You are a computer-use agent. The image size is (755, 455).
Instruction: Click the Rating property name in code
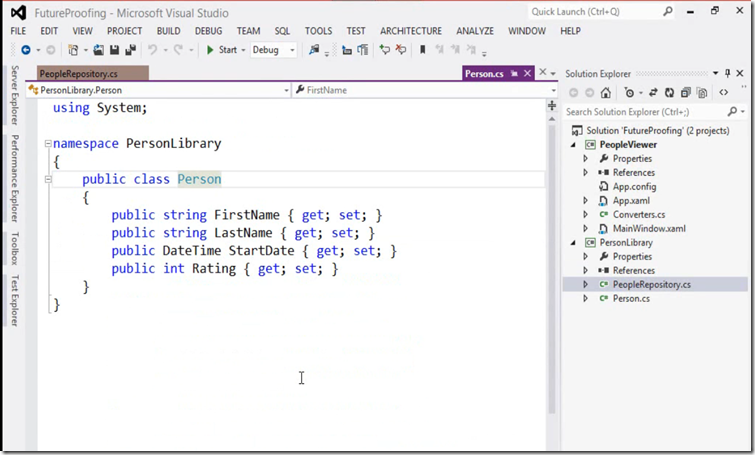click(214, 269)
